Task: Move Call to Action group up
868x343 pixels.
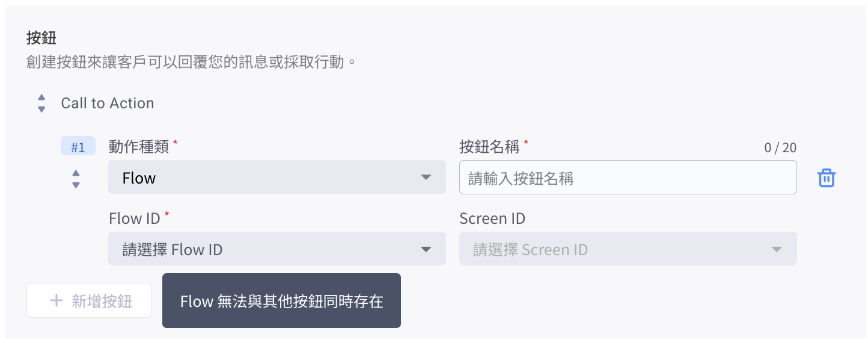Action: coord(41,97)
